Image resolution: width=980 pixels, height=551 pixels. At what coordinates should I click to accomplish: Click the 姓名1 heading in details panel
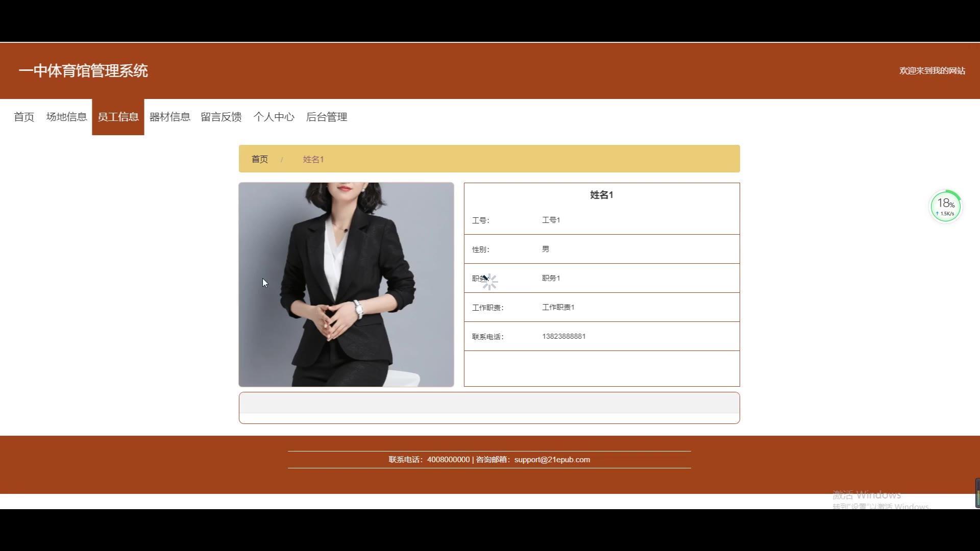pyautogui.click(x=601, y=195)
